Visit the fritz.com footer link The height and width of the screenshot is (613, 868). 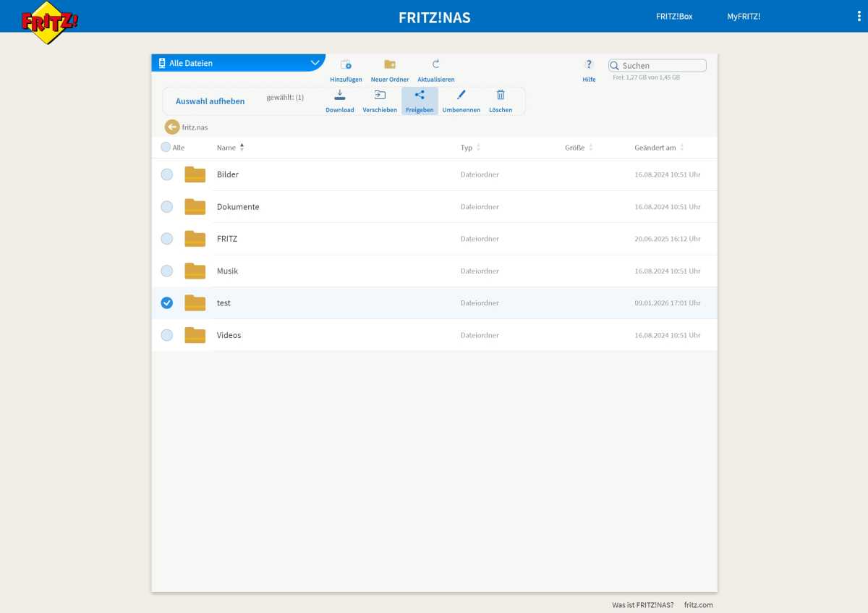(699, 605)
